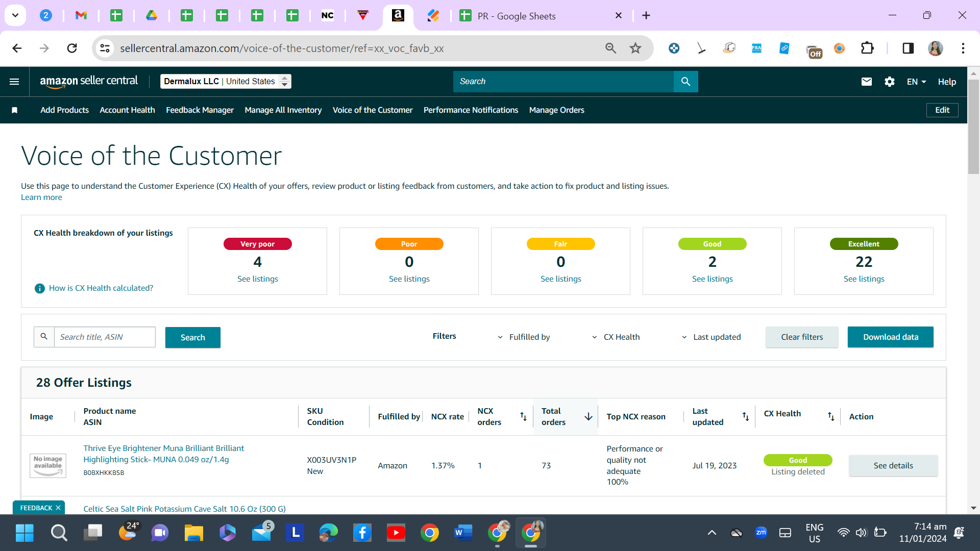Open Add Products from favorites bar
The width and height of the screenshot is (980, 551).
(x=65, y=110)
